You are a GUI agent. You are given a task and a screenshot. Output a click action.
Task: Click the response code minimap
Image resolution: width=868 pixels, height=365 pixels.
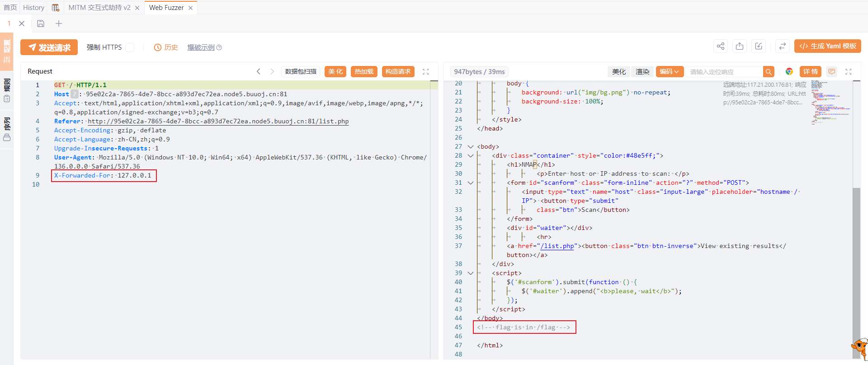pos(831,103)
